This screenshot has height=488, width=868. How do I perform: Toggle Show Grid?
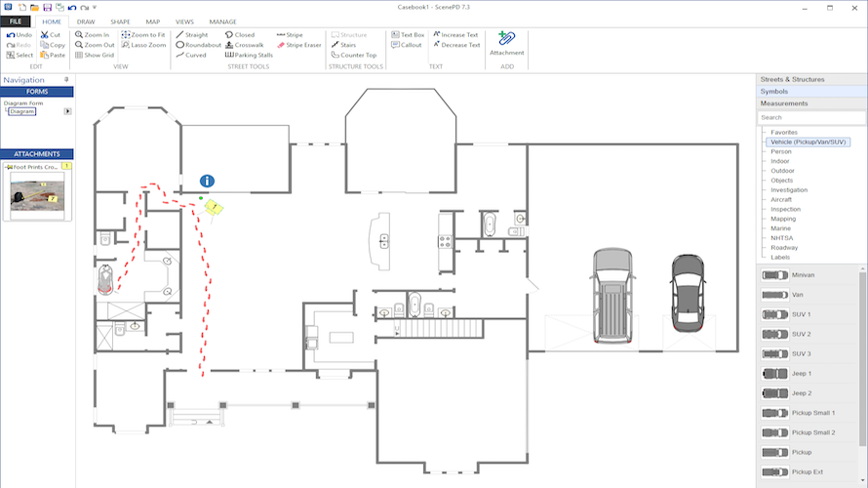(95, 55)
